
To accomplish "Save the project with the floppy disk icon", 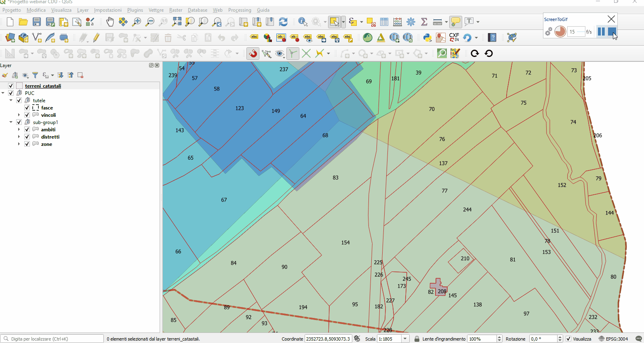I will pyautogui.click(x=37, y=22).
